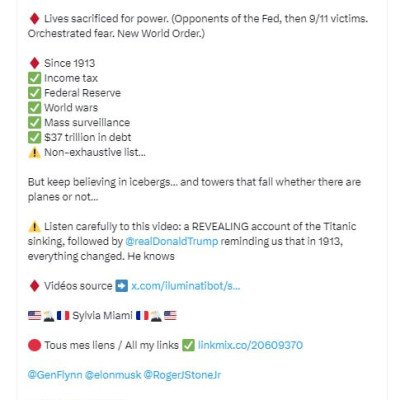The height and width of the screenshot is (400, 400).
Task: Open the @elonmusk profile mention
Action: coord(113,375)
